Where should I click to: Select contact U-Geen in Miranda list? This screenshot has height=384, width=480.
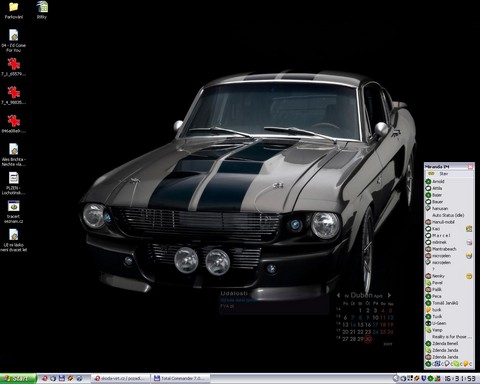click(449, 323)
